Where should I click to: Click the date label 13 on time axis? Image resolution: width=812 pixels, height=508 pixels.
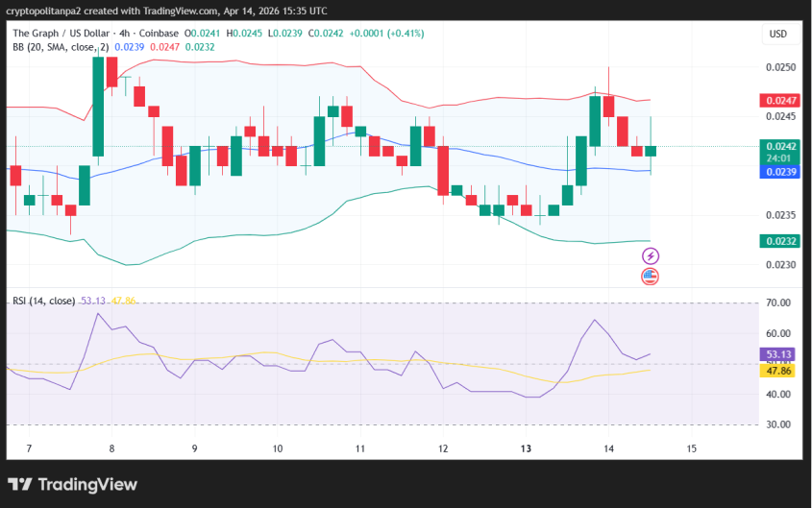click(x=526, y=448)
